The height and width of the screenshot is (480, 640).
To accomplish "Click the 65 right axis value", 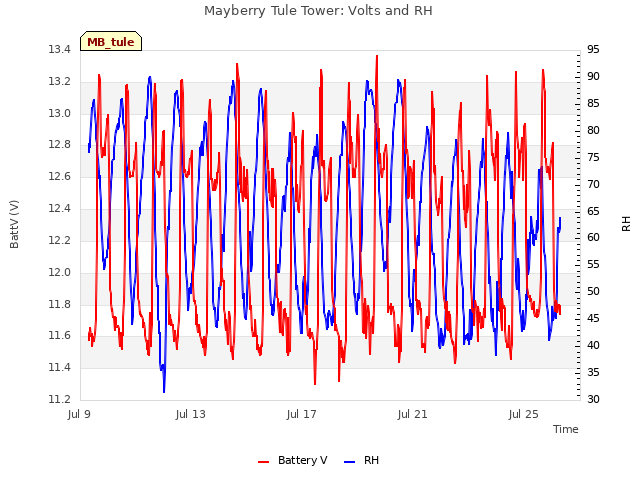I will 593,211.
